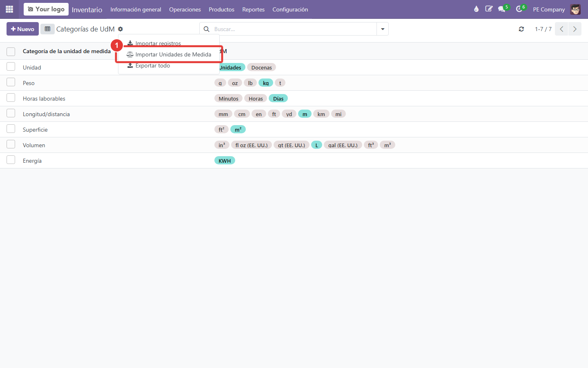Check the Peso row checkbox

11,82
